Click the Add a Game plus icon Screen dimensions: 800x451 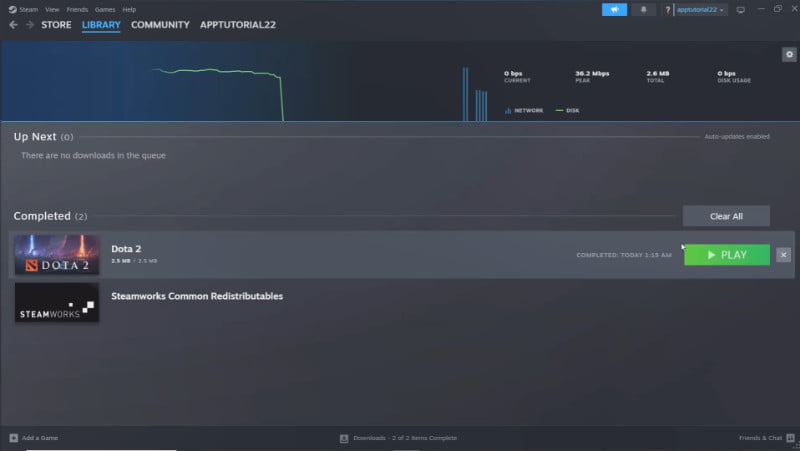pyautogui.click(x=14, y=438)
